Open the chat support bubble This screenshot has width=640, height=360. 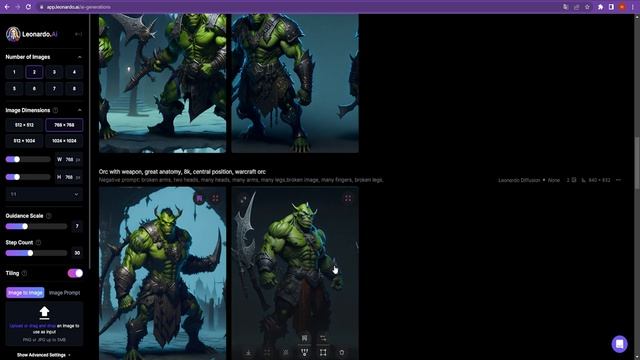619,344
